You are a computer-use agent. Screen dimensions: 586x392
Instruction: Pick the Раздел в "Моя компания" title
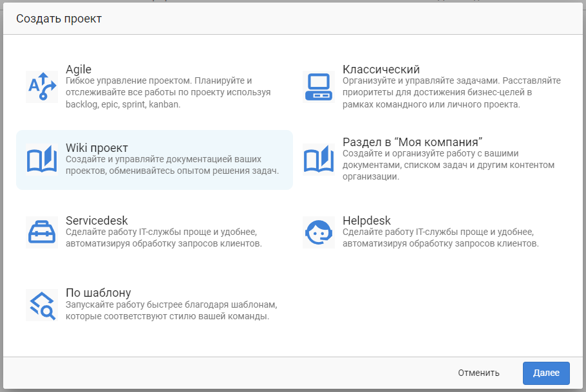click(x=412, y=142)
